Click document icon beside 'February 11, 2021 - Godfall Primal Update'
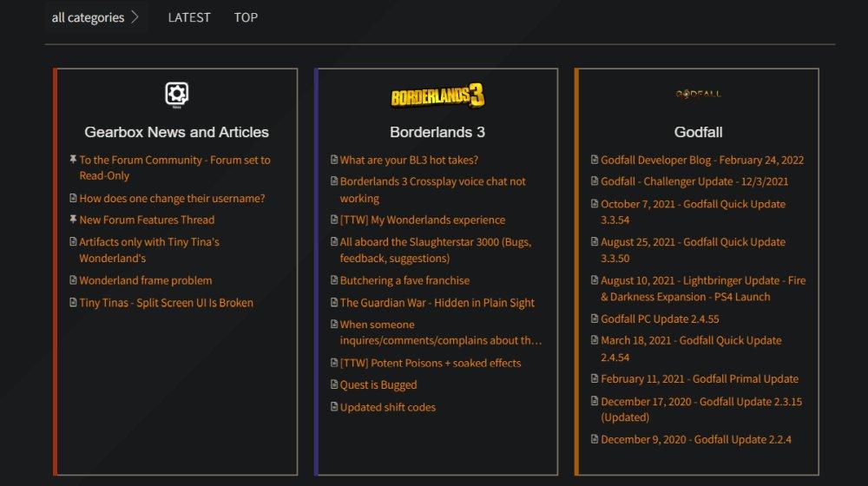This screenshot has width=868, height=486. pyautogui.click(x=595, y=378)
